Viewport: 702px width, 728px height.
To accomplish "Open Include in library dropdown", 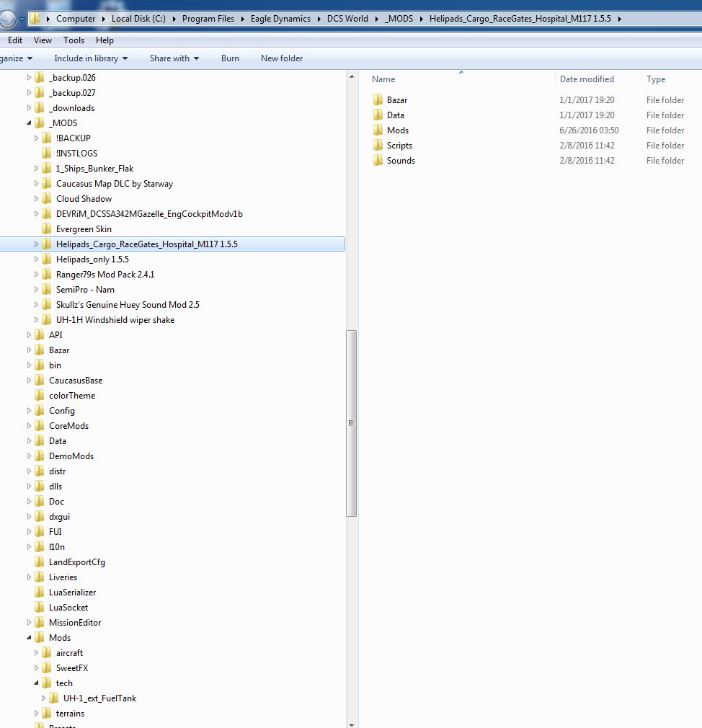I will [91, 58].
